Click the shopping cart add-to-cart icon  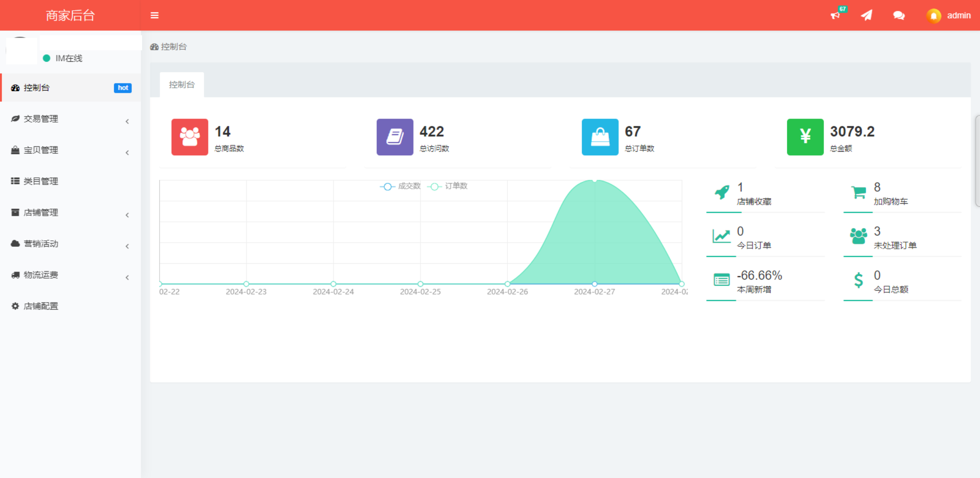(858, 193)
